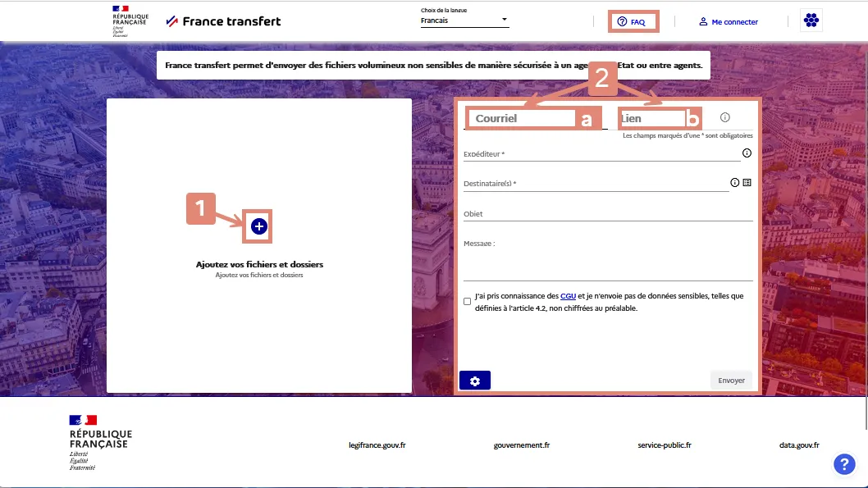Click the République Française logo in the header
868x488 pixels.
coord(130,21)
